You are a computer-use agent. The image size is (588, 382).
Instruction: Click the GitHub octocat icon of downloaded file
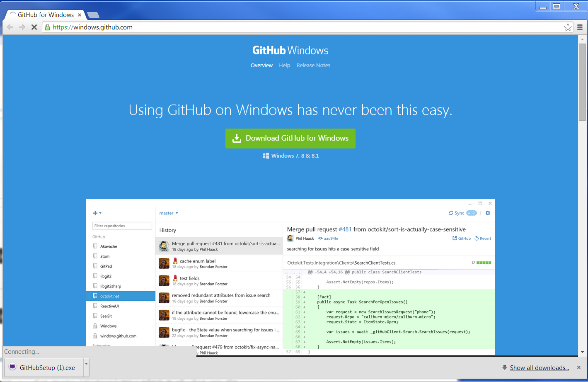pyautogui.click(x=12, y=367)
